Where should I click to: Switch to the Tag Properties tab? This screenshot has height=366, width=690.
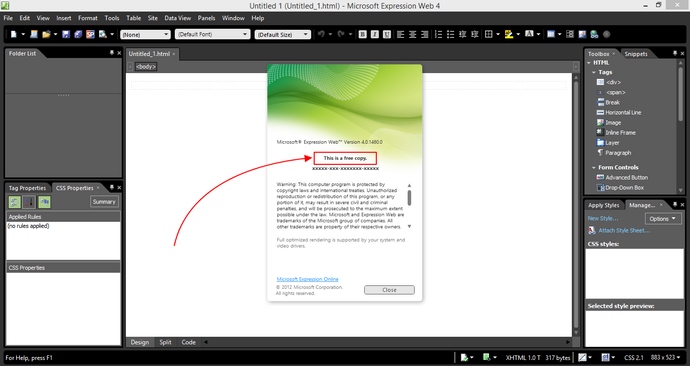pyautogui.click(x=27, y=188)
